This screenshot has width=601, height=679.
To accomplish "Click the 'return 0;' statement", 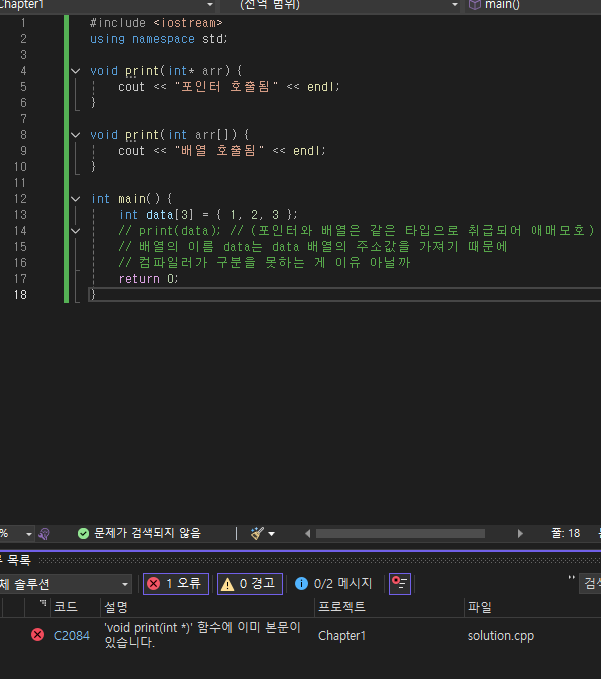I will pyautogui.click(x=148, y=279).
